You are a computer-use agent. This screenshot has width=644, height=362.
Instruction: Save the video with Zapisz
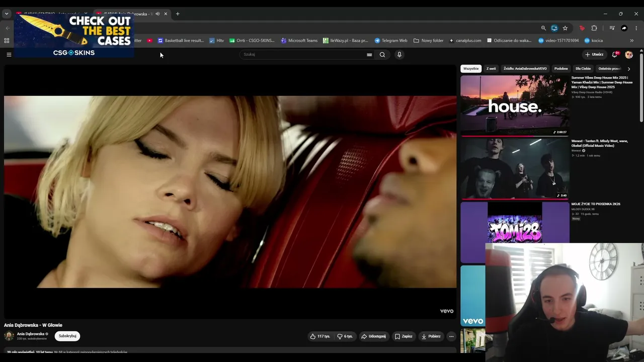tap(404, 336)
